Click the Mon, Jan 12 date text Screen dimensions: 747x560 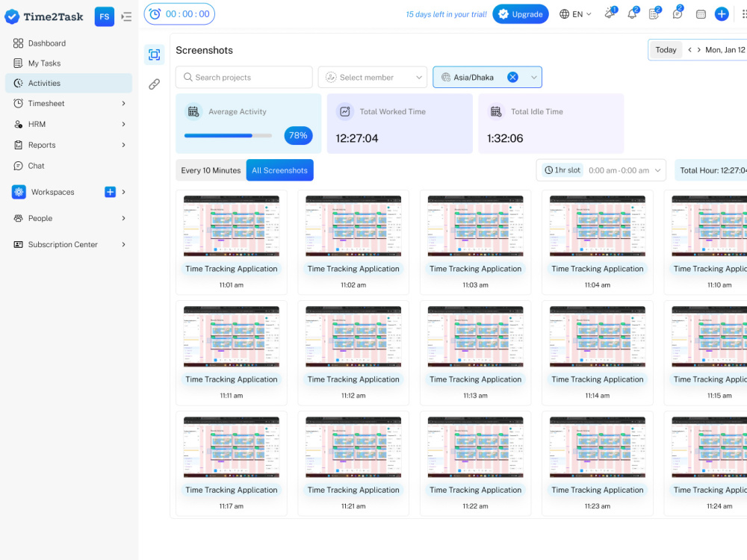(x=725, y=50)
